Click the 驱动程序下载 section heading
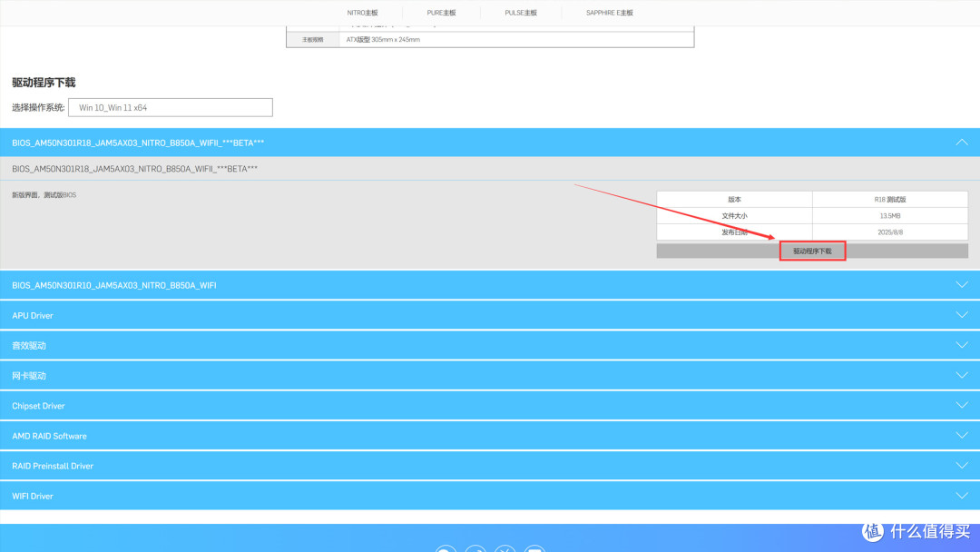The width and height of the screenshot is (980, 552). 44,83
